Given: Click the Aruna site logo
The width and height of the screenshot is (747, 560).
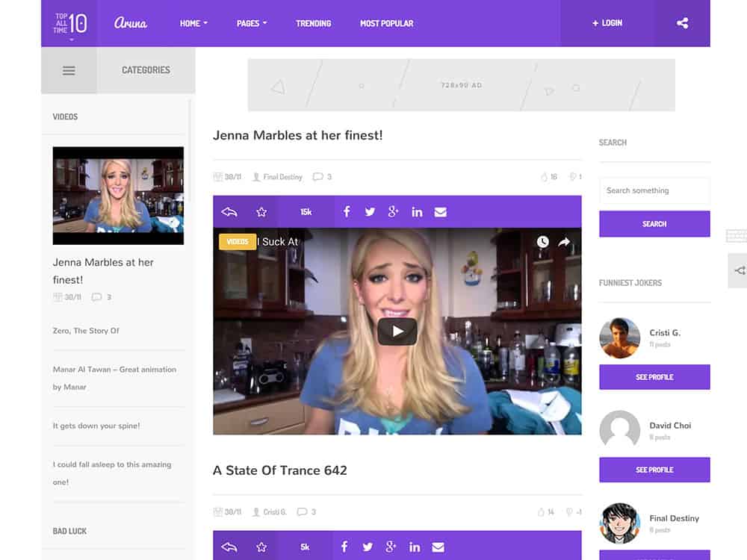Looking at the screenshot, I should (131, 23).
